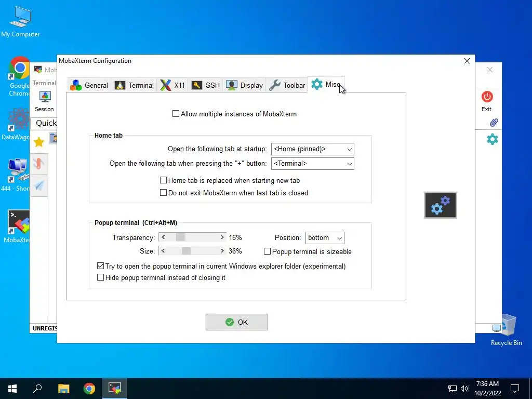The image size is (532, 399).
Task: Uncheck open popup terminal in current explorer folder
Action: click(x=100, y=266)
